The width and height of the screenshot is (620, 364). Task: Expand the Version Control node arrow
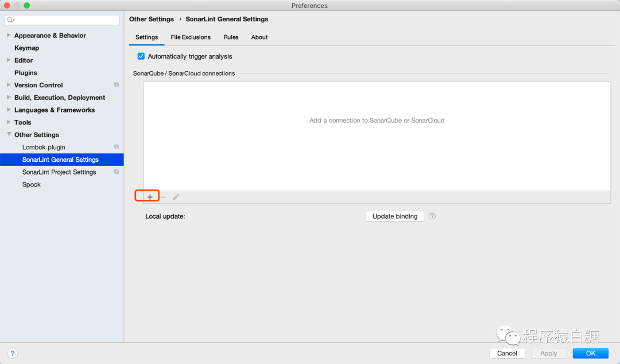click(x=9, y=84)
